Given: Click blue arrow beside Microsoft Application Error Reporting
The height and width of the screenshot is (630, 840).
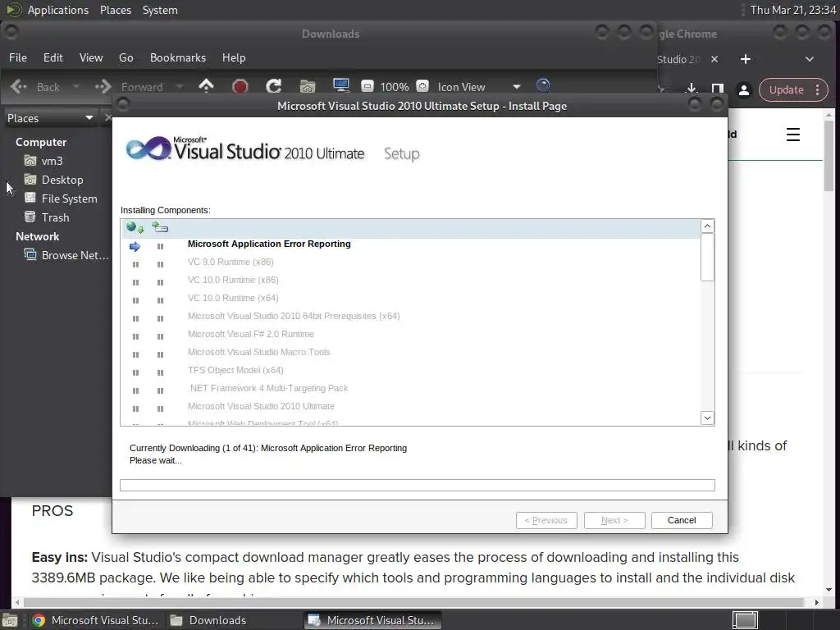Looking at the screenshot, I should click(135, 246).
